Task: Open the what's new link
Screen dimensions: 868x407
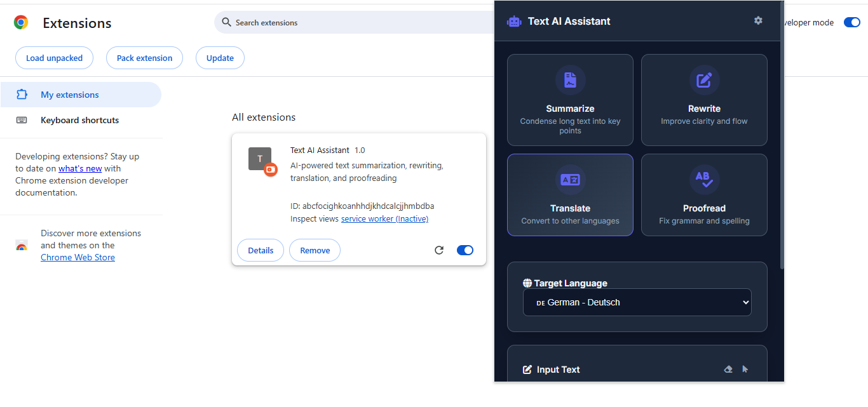Action: pos(80,168)
